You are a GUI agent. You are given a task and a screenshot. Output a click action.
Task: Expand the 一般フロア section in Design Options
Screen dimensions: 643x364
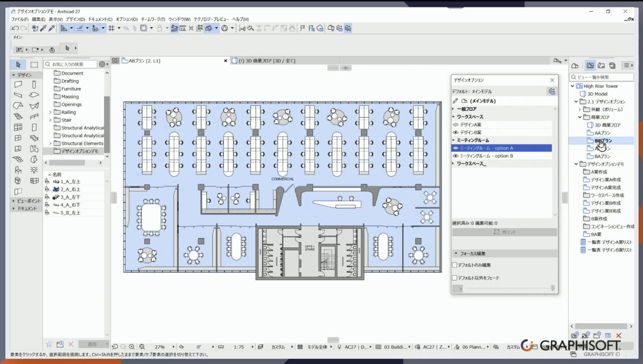pyautogui.click(x=453, y=109)
